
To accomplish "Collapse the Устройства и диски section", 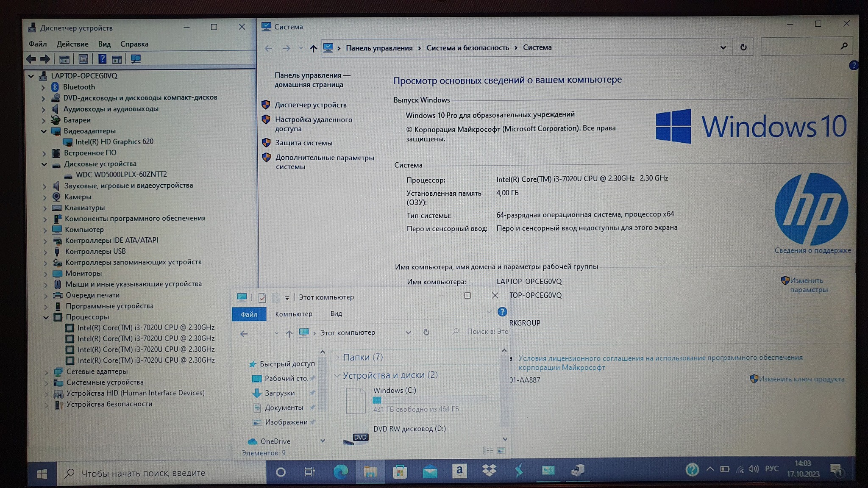I will [x=337, y=375].
